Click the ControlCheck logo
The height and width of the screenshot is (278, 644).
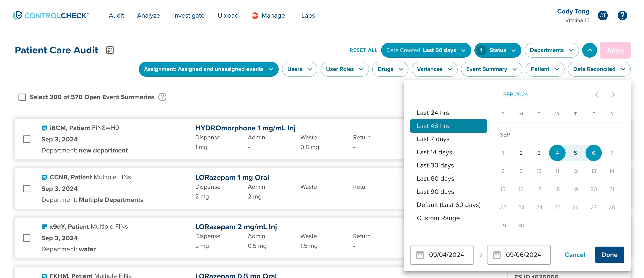(51, 16)
